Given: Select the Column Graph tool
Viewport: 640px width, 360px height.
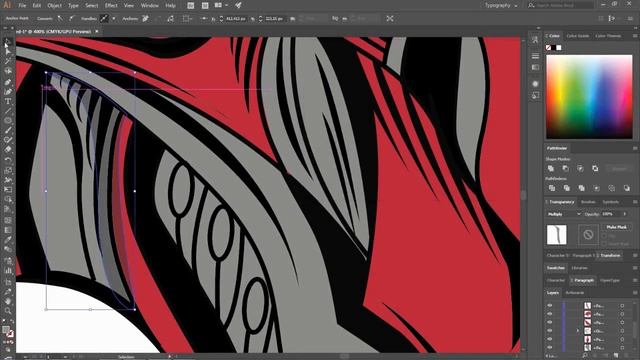Looking at the screenshot, I should coord(8,270).
